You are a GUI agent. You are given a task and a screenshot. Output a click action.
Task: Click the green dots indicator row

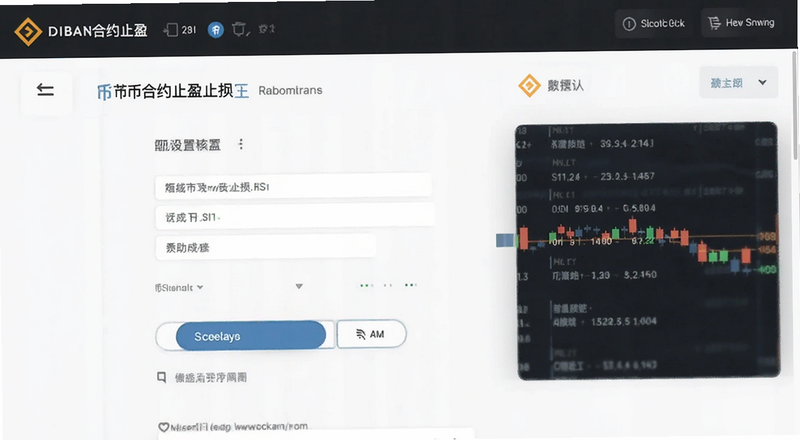(389, 285)
